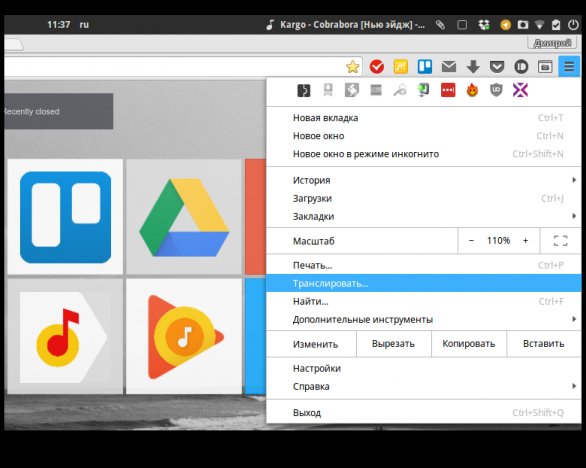This screenshot has height=468, width=586.
Task: Click the Копировать button
Action: click(469, 344)
